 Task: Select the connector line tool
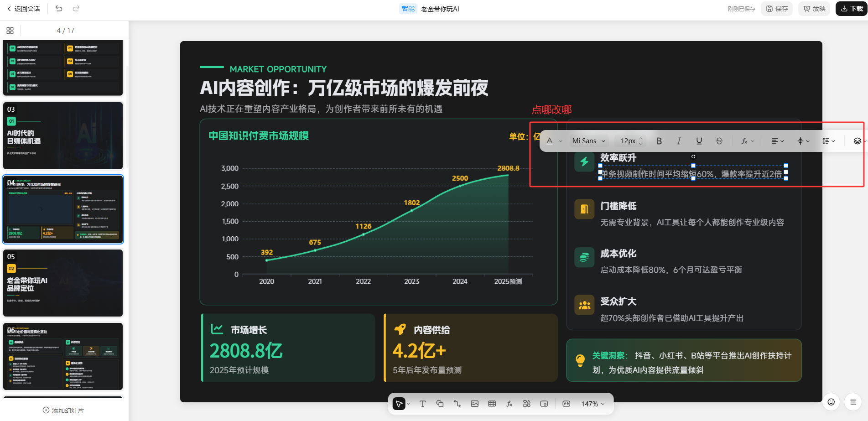point(457,404)
